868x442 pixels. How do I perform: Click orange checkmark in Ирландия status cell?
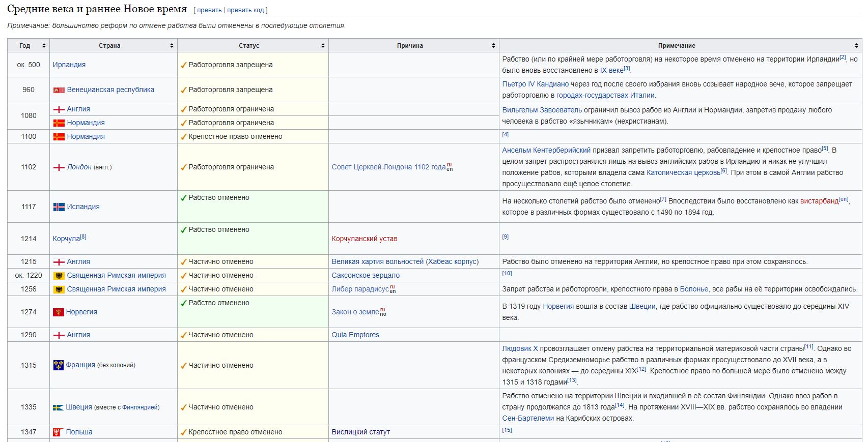pos(184,65)
